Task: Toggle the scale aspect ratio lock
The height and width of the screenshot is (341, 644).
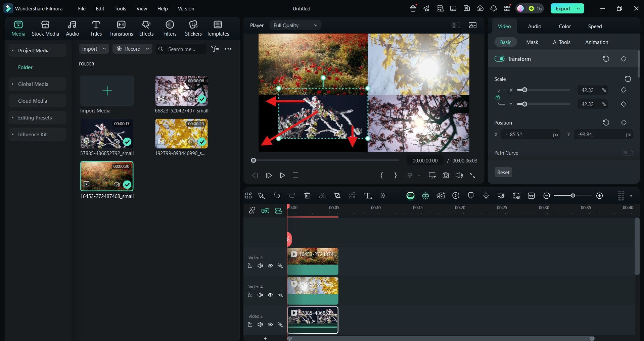Action: click(498, 97)
